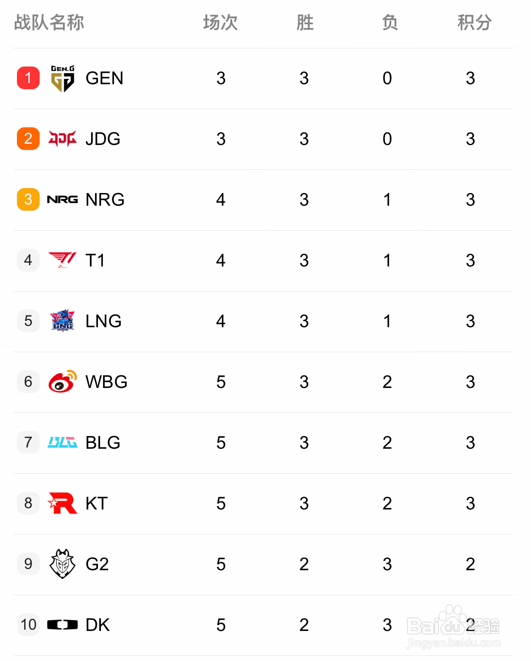This screenshot has width=531, height=661.
Task: Click the WBG Weibo logo
Action: pos(62,382)
